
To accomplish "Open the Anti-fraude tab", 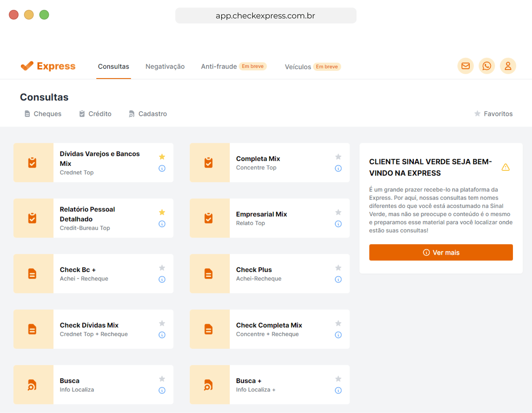I will 219,66.
